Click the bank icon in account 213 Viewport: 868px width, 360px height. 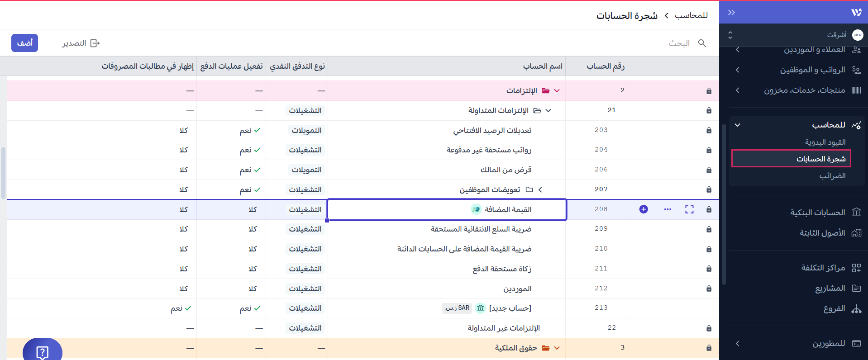tap(481, 308)
